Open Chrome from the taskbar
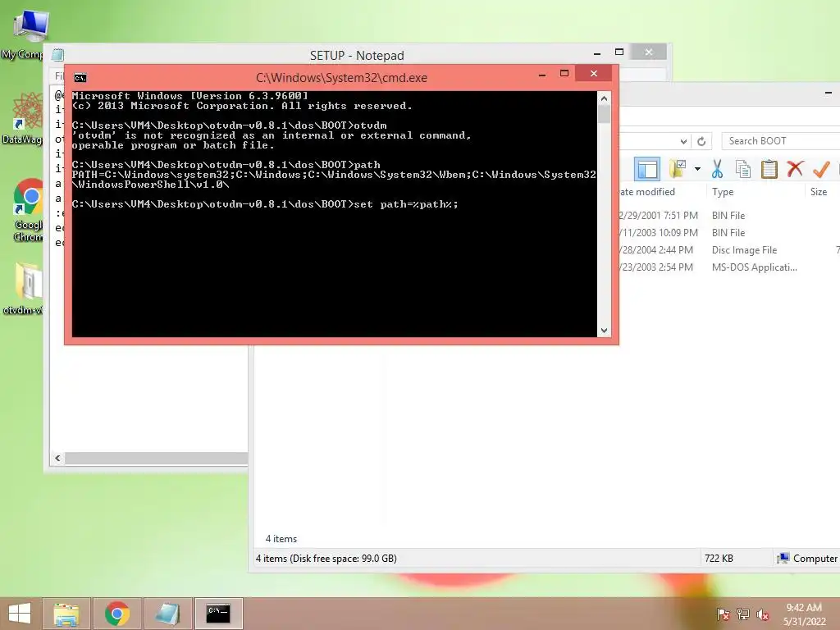This screenshot has width=840, height=630. pos(117,614)
